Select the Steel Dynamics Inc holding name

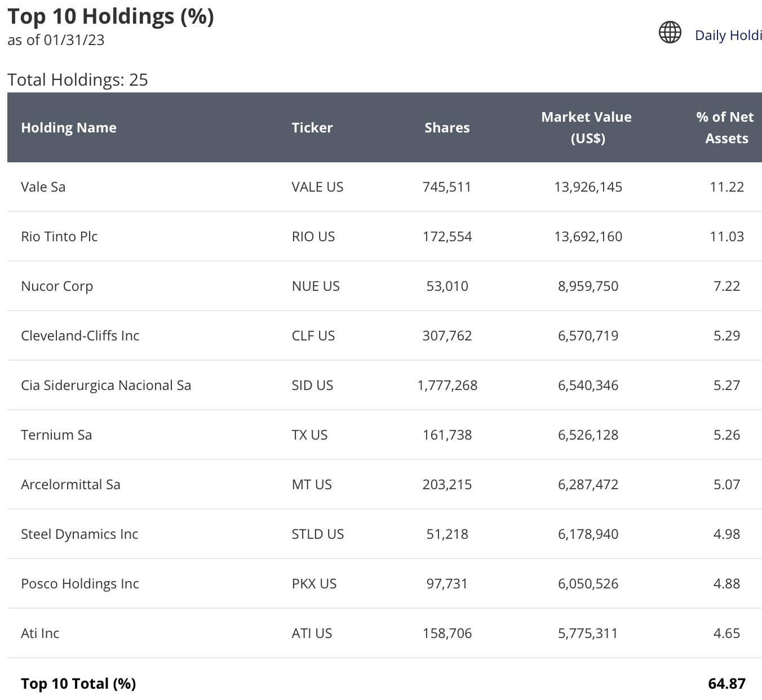coord(79,534)
